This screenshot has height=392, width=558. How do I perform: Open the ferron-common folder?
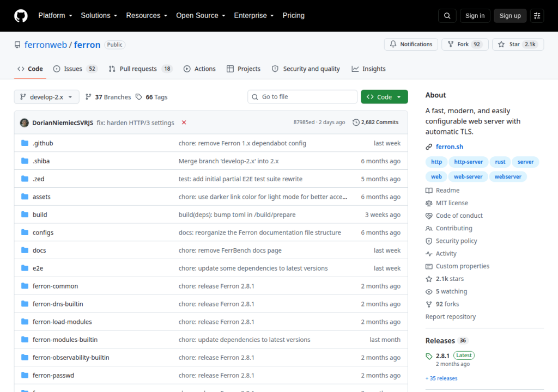[55, 286]
